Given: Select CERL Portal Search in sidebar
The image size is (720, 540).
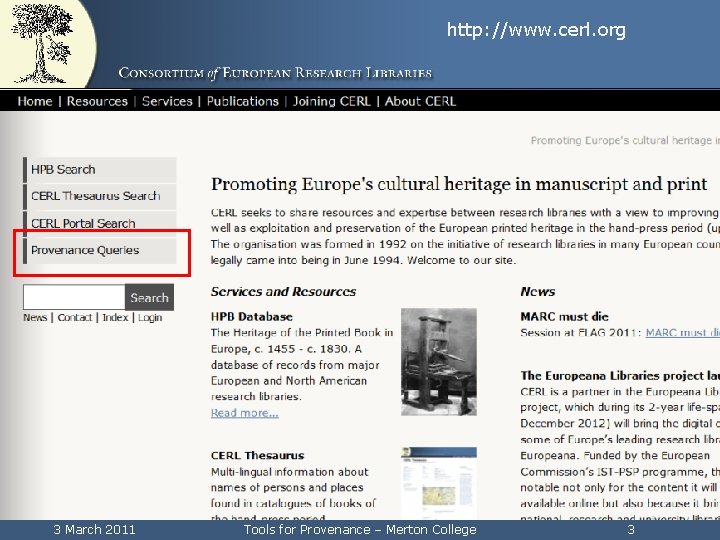Looking at the screenshot, I should click(100, 224).
